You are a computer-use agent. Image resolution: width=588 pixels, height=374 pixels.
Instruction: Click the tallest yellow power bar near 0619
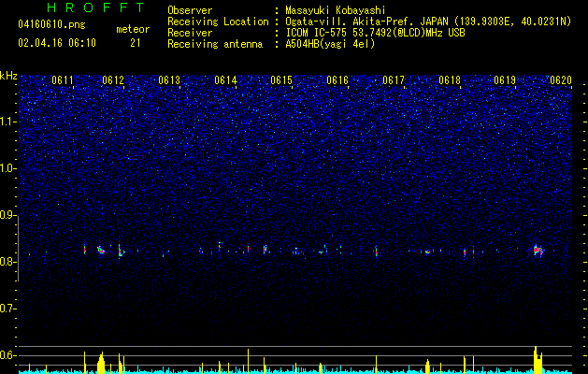coord(536,360)
